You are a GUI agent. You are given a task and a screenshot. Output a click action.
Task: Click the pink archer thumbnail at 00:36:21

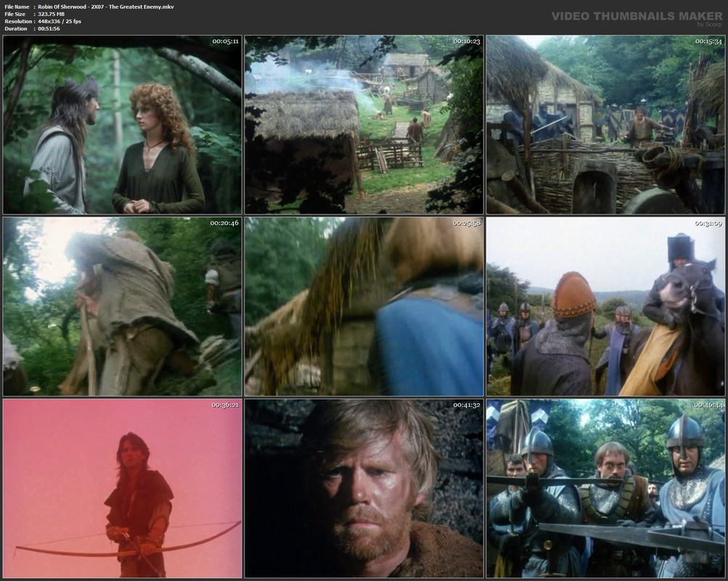pos(122,489)
